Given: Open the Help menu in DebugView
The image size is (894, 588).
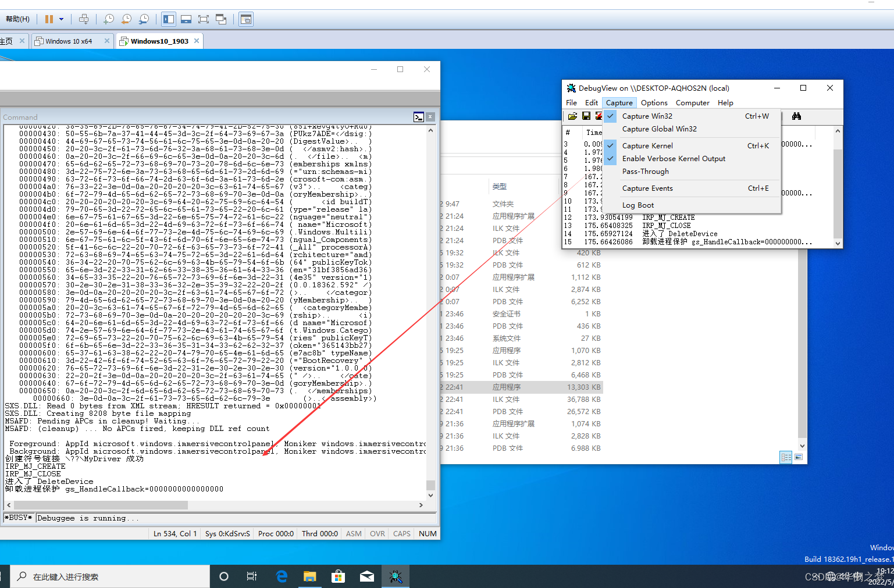Looking at the screenshot, I should pos(725,102).
